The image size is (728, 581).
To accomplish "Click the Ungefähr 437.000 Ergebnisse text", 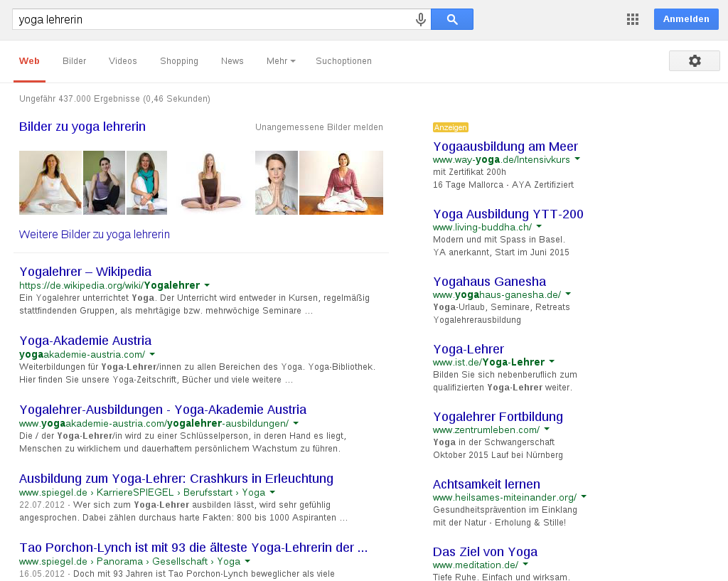I will 114,98.
